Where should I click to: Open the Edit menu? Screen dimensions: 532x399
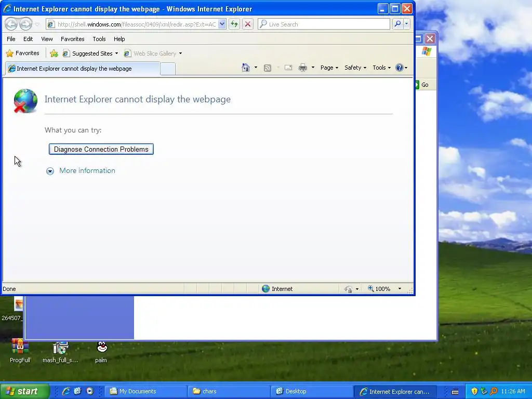pyautogui.click(x=28, y=39)
